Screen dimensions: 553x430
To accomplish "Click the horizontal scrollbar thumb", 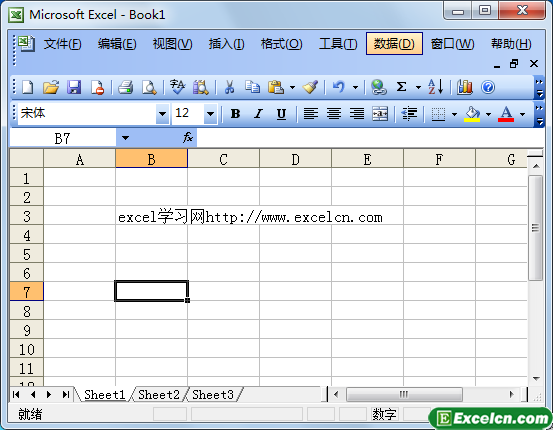I will pyautogui.click(x=404, y=394).
